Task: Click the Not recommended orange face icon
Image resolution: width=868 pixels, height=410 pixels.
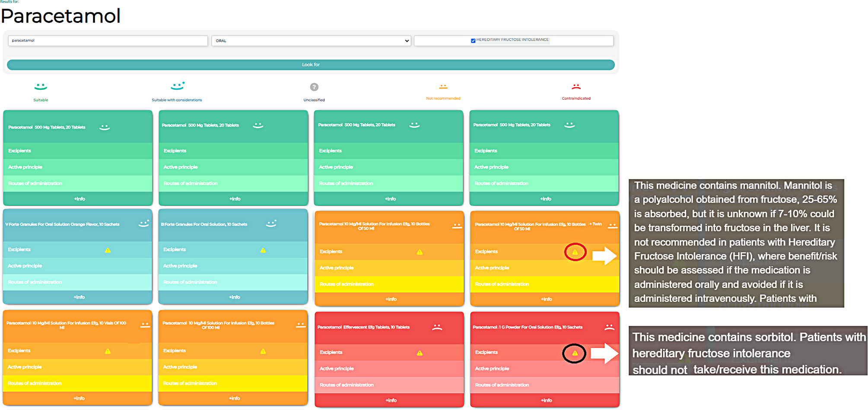Action: [443, 87]
